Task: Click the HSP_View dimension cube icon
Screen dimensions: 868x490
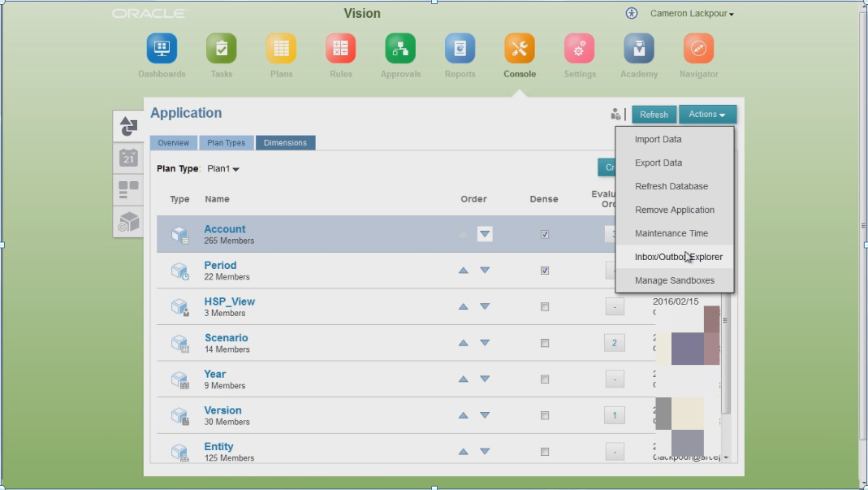Action: (x=180, y=306)
